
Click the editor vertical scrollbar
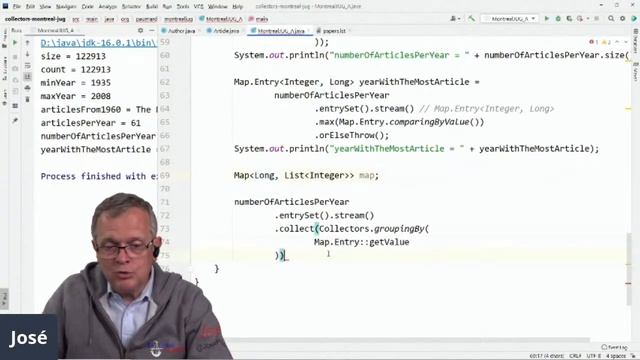point(629,269)
